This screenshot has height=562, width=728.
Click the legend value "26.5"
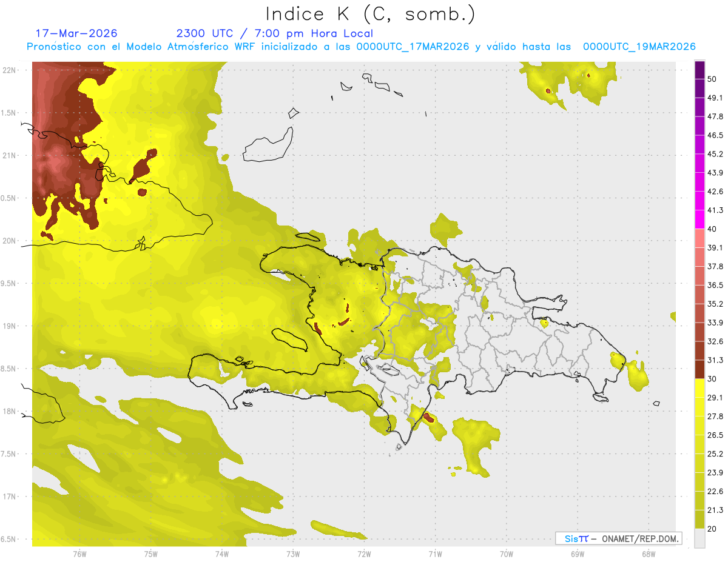(x=715, y=435)
